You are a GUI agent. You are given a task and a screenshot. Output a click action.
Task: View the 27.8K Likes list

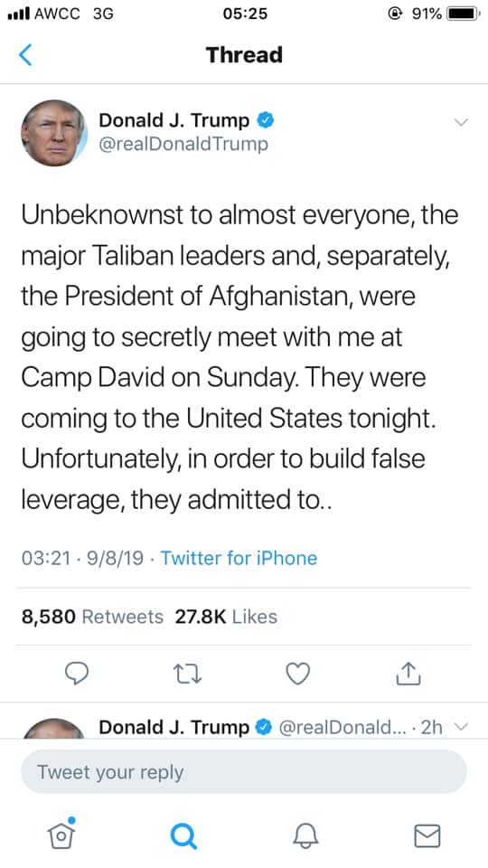point(226,617)
